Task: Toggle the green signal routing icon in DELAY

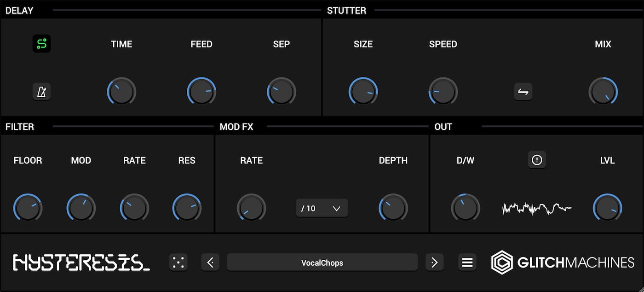Action: point(42,44)
